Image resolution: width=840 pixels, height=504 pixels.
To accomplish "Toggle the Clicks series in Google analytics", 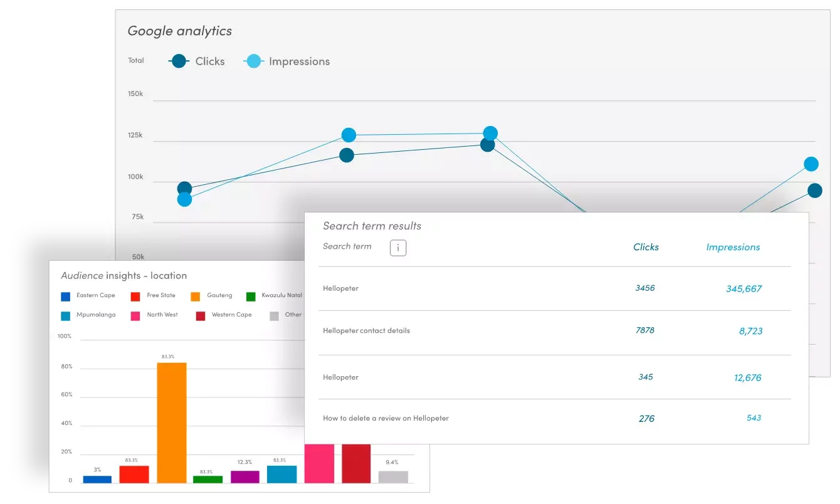I will click(x=210, y=61).
